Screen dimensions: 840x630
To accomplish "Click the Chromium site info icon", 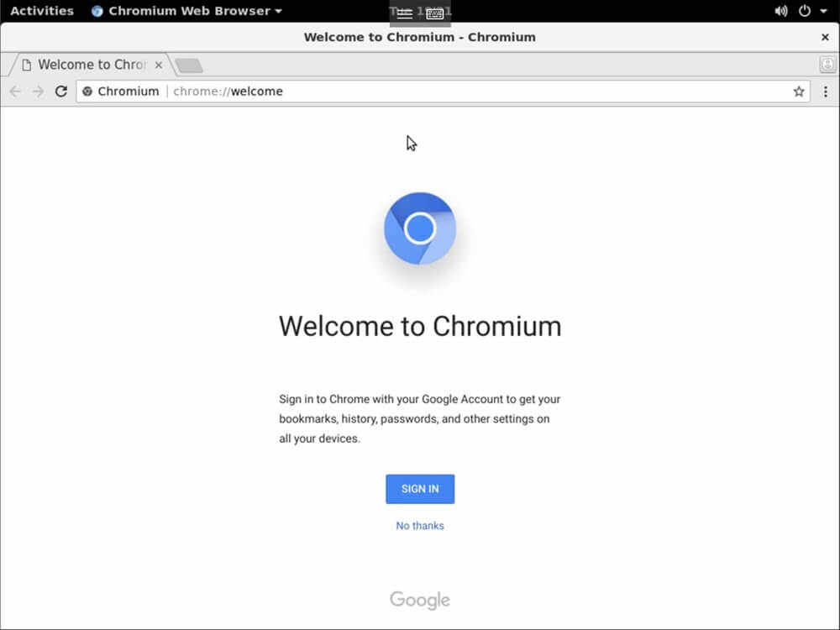I will click(87, 92).
